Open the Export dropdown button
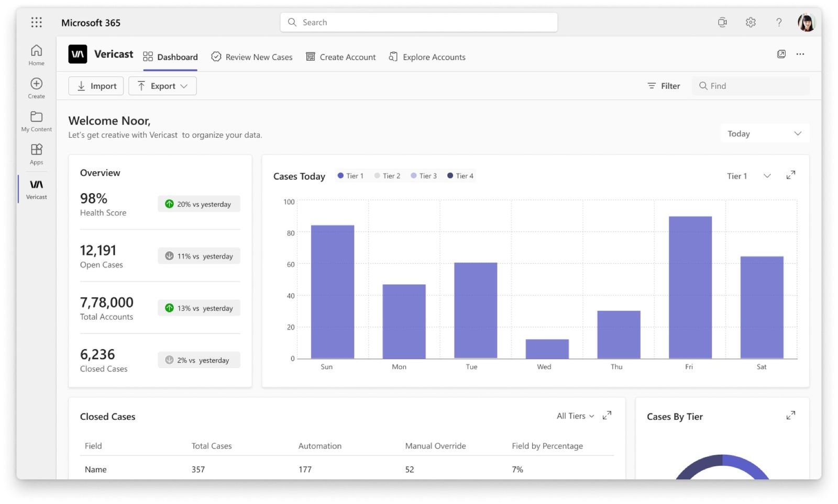Screen dimensions: 838x504 tap(162, 86)
